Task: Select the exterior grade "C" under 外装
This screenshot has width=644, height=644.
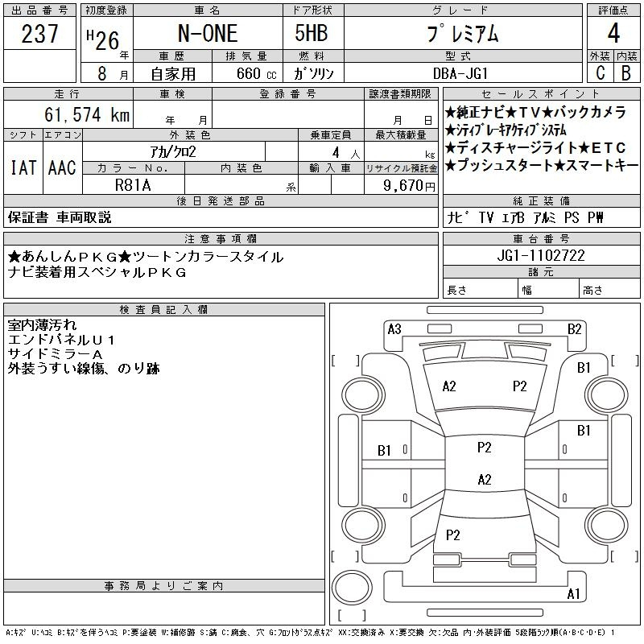Action: tap(601, 73)
